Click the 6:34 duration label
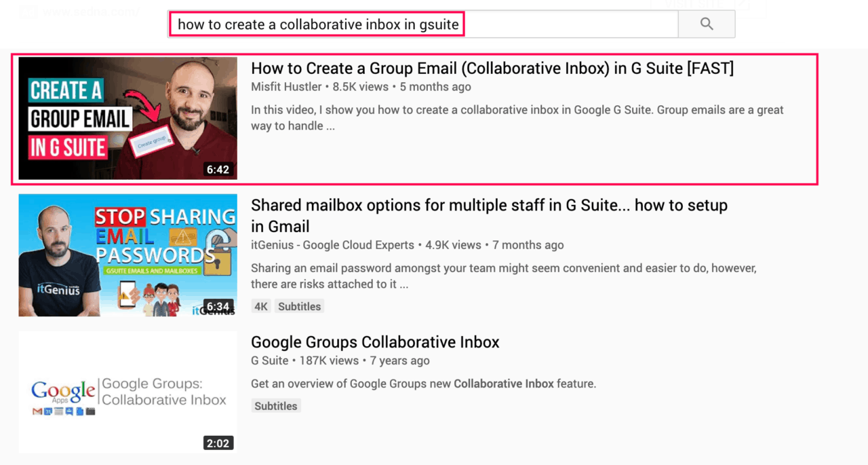 218,307
